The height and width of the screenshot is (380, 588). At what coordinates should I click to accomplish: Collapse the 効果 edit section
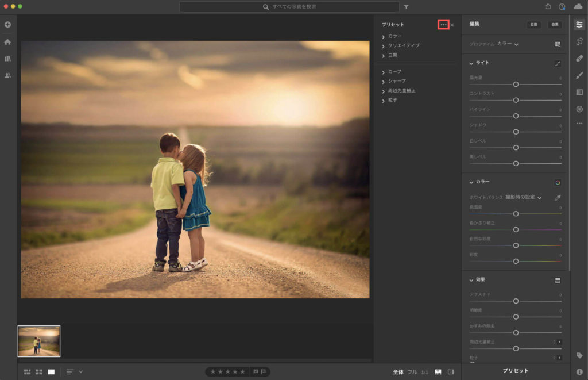471,280
